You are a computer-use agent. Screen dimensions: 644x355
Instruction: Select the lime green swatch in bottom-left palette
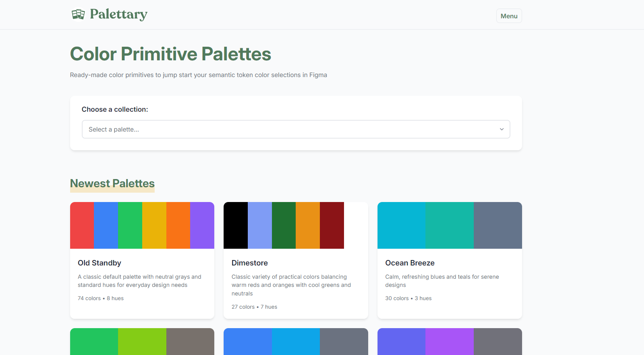[142, 342]
